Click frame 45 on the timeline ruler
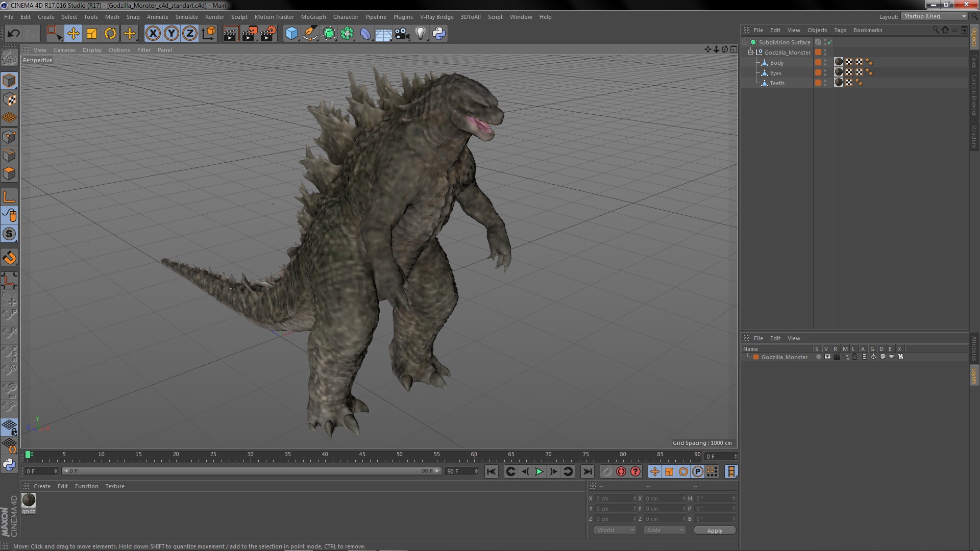Viewport: 980px width, 551px height. click(362, 455)
